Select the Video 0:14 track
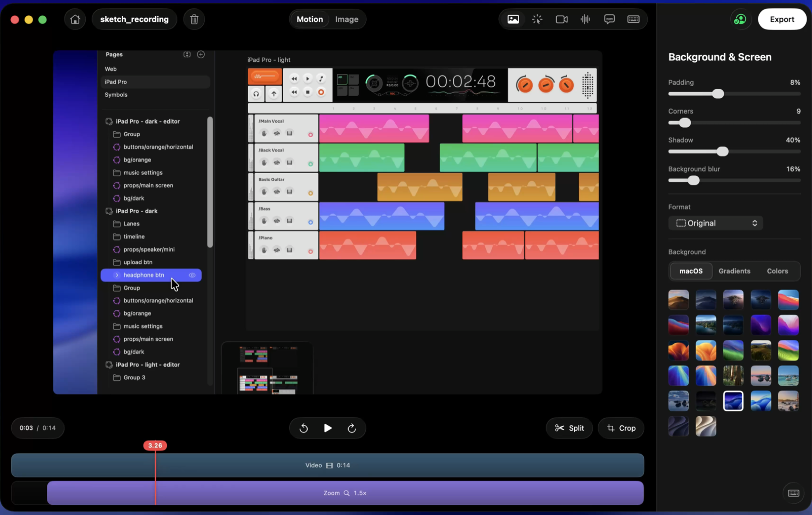Screen dimensions: 812x515 point(328,465)
